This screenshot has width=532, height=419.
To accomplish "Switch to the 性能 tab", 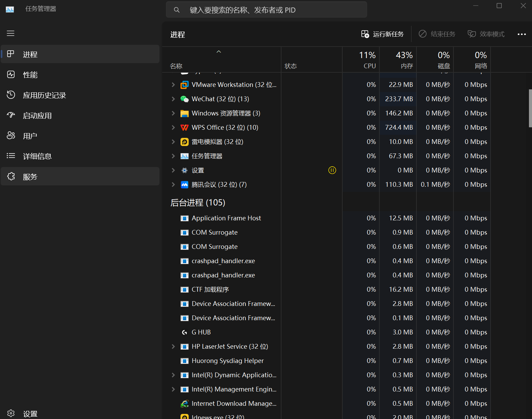I will click(x=30, y=75).
